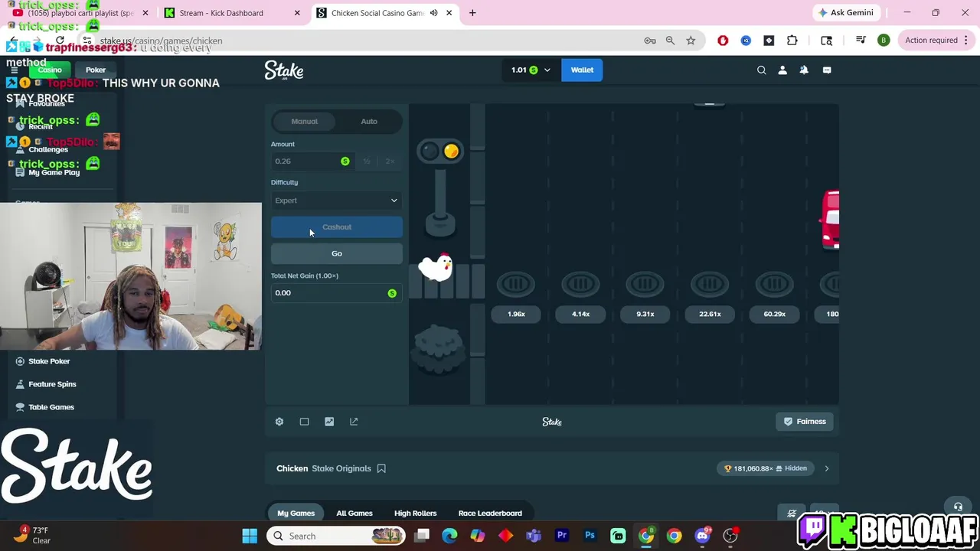Click the 1.96x multiplier tile
Screen dimensions: 980x551
pyautogui.click(x=516, y=314)
